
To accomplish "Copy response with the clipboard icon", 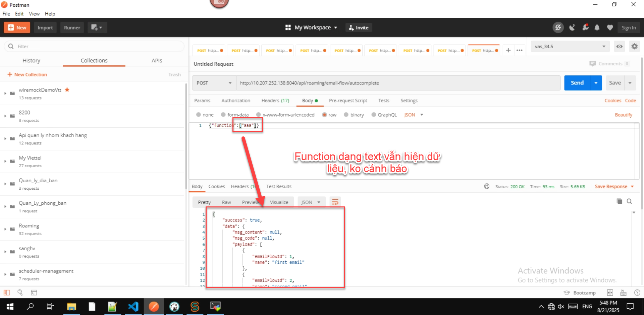I will coord(619,201).
